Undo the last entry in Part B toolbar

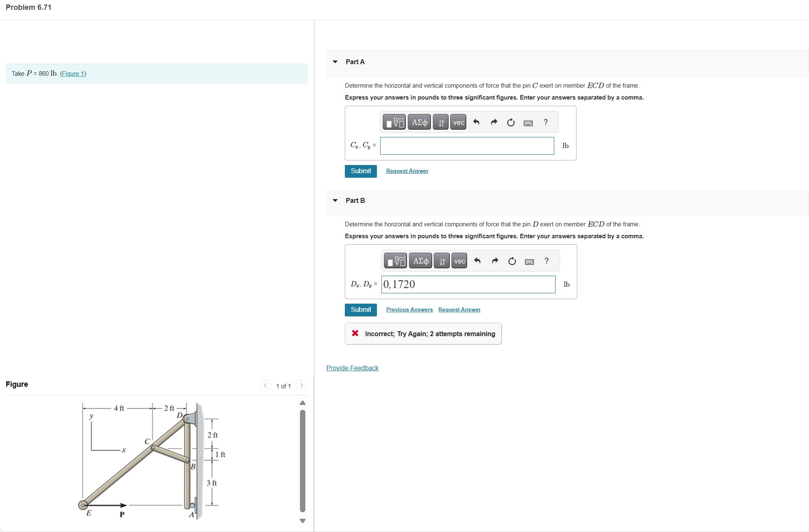[x=478, y=260]
